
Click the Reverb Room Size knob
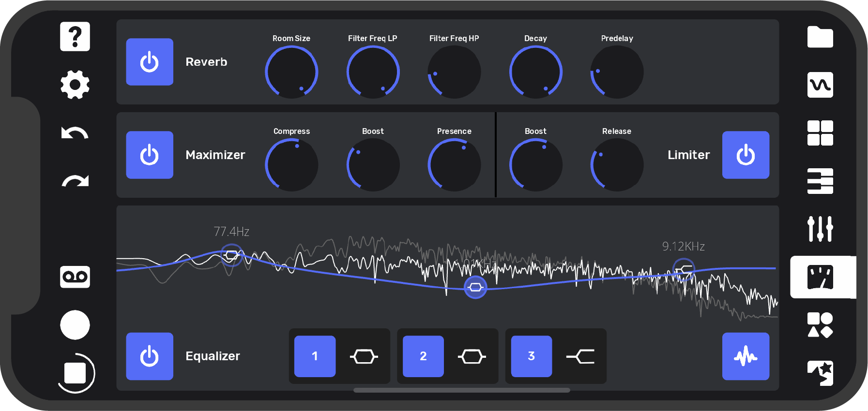pyautogui.click(x=291, y=72)
